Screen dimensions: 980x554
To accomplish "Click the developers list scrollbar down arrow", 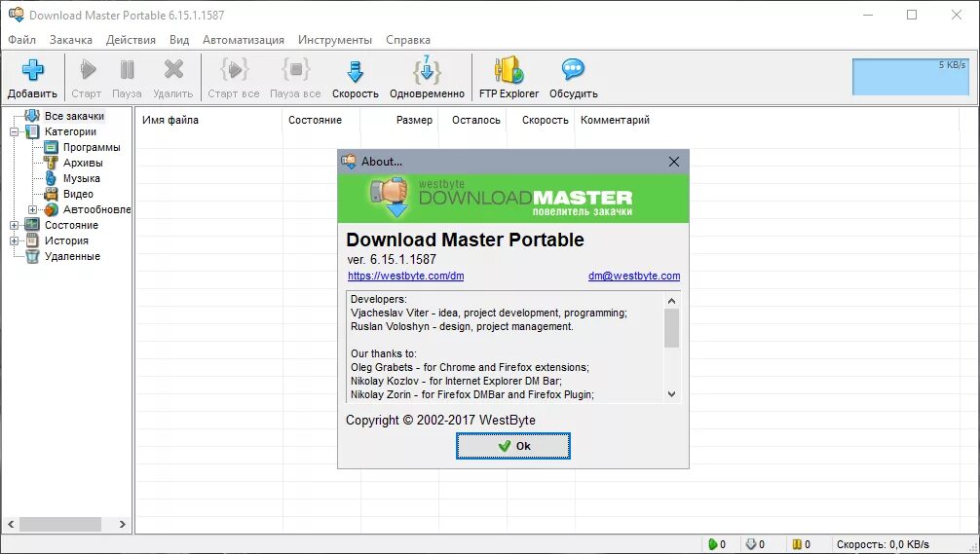I will coord(672,394).
